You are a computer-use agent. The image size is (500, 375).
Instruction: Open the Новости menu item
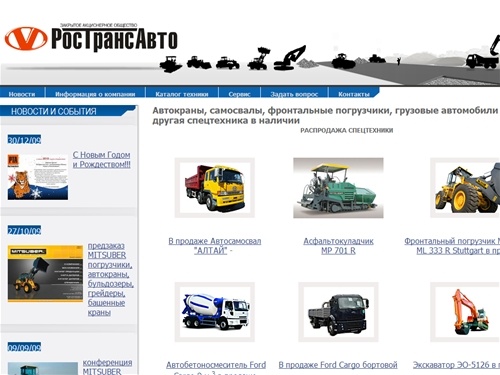[x=22, y=94]
